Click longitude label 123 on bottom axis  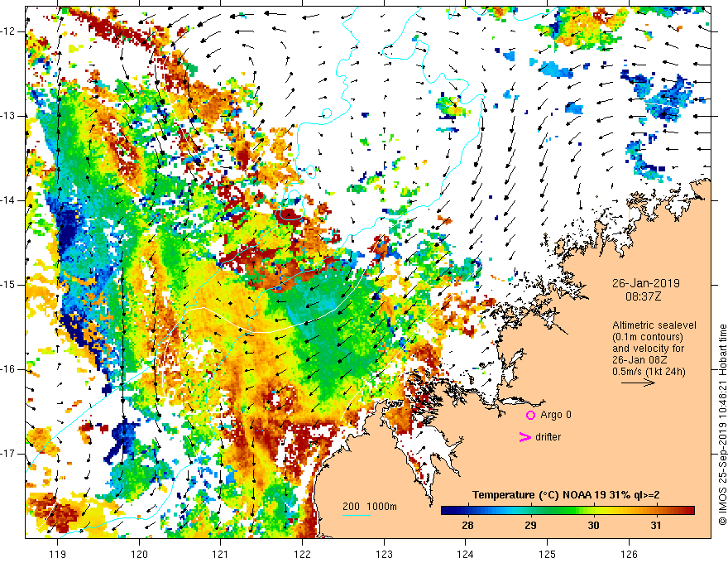pyautogui.click(x=384, y=554)
